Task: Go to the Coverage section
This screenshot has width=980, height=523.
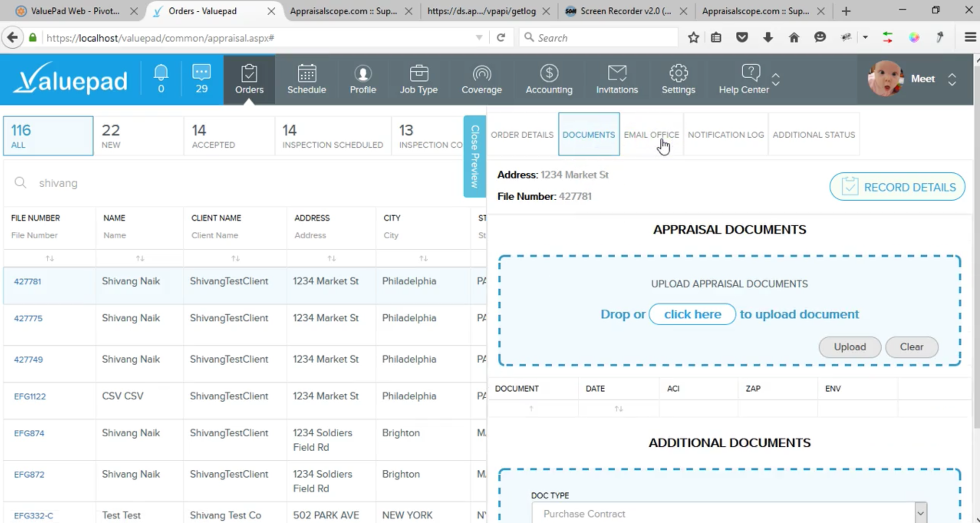Action: coord(481,79)
